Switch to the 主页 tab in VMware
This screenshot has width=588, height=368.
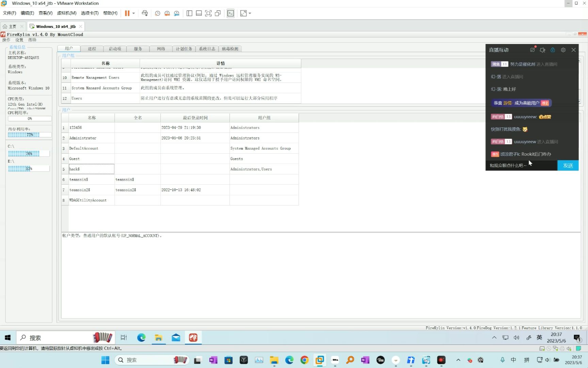[13, 26]
